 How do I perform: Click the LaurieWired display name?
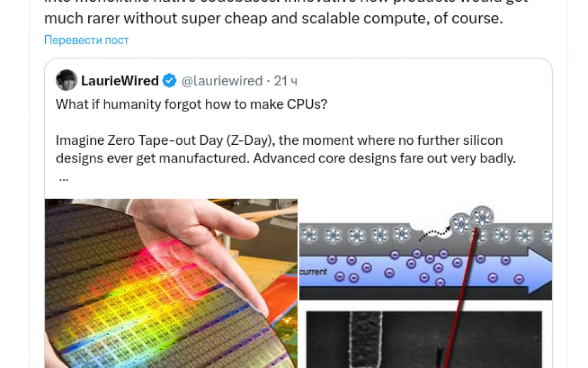[119, 81]
